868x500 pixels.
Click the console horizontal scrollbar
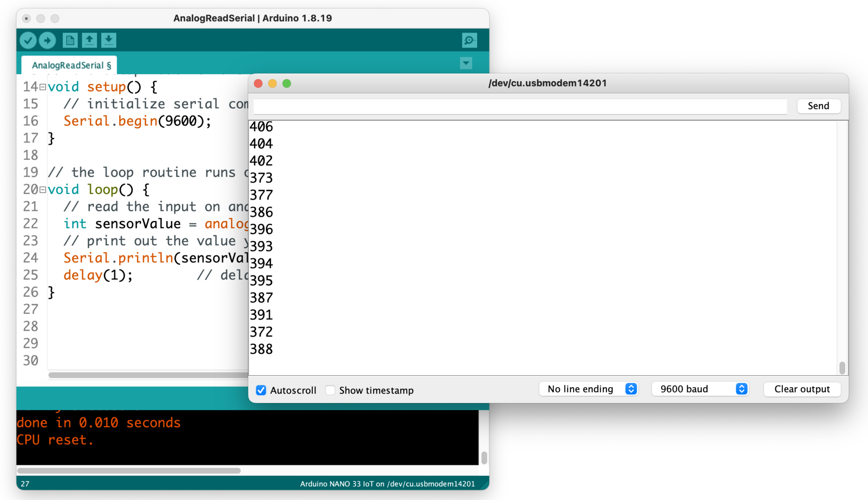[129, 471]
